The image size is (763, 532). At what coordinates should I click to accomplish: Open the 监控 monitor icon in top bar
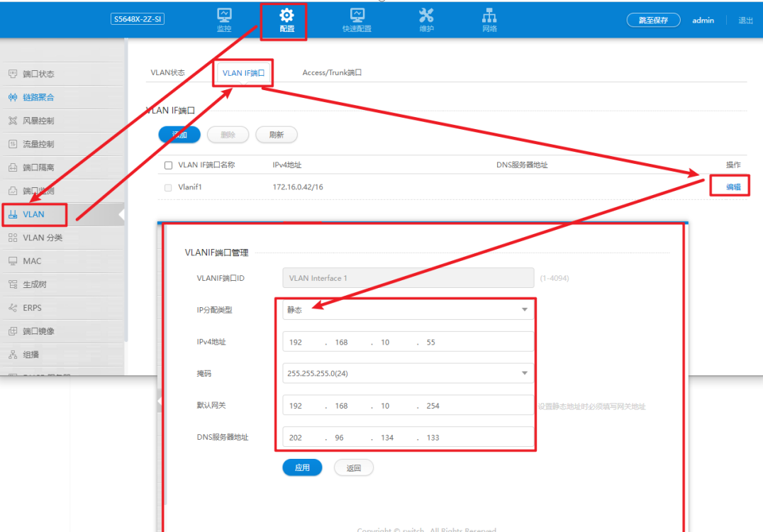(x=224, y=15)
